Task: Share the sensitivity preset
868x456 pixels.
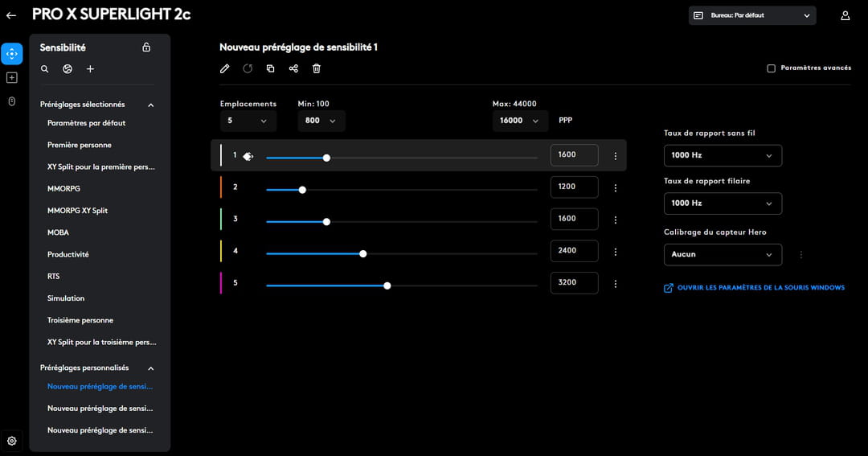Action: [293, 69]
